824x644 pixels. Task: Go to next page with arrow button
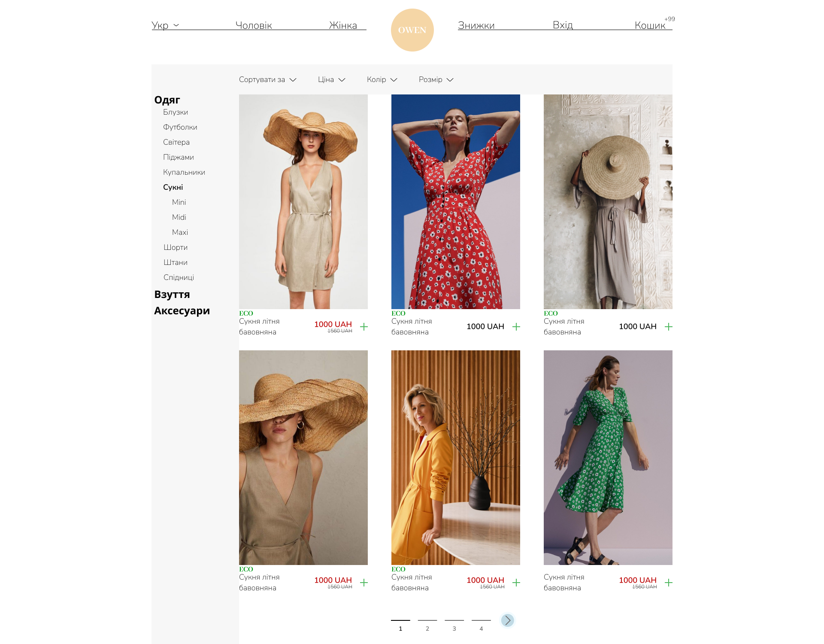click(507, 620)
